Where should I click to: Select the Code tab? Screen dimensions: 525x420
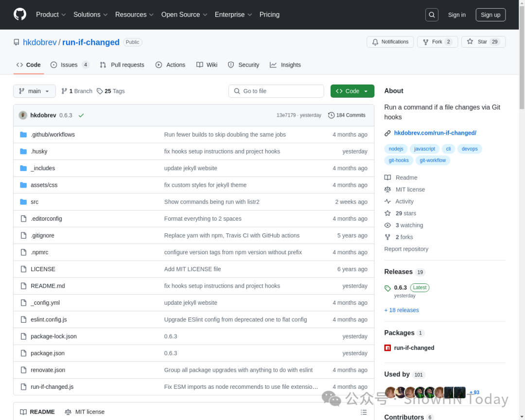point(29,65)
